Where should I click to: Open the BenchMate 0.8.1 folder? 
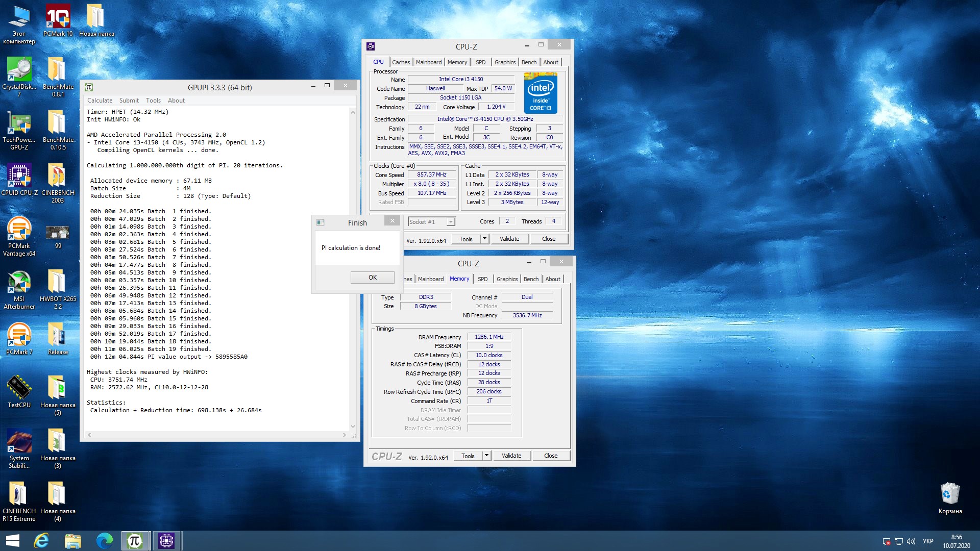pos(58,77)
